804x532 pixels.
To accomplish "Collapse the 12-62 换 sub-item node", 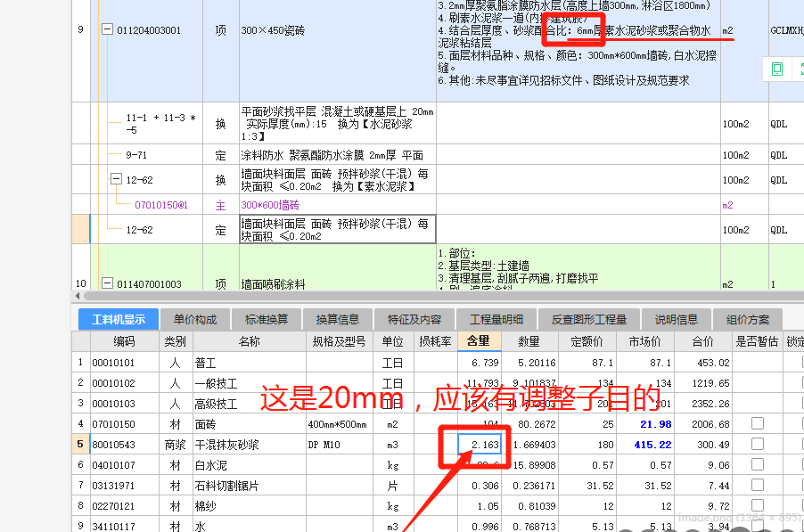I will point(117,179).
